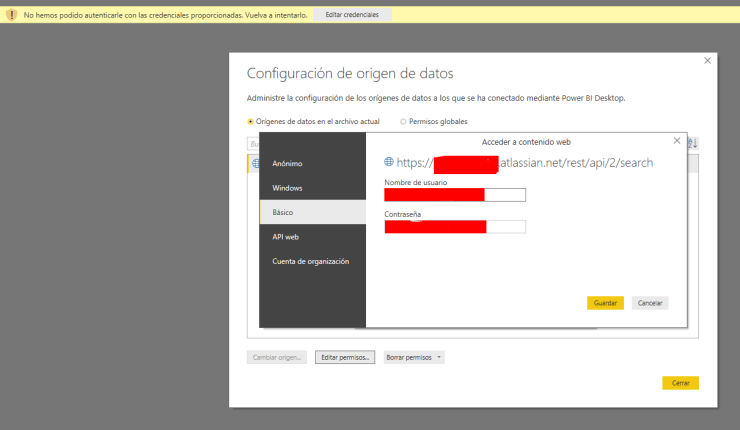Viewport: 740px width, 430px height.
Task: Select the Permisos globales radio option
Action: click(x=403, y=121)
